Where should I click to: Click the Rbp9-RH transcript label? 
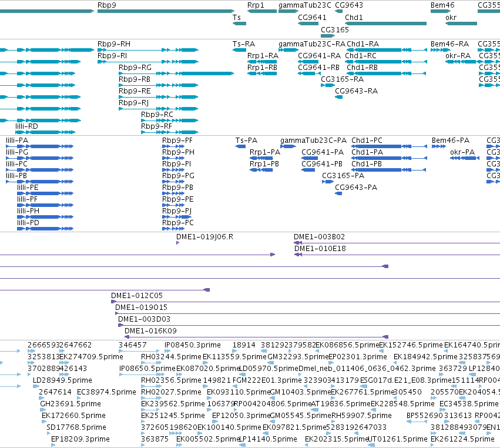(x=114, y=44)
